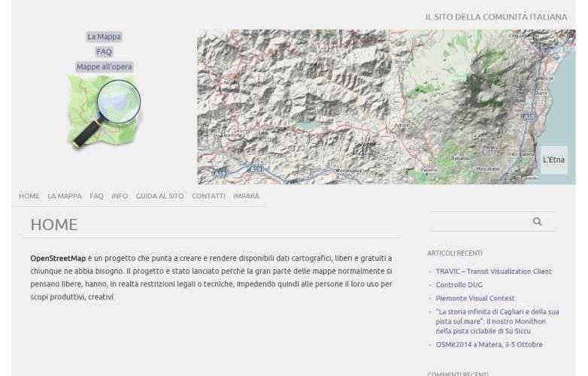Select GUIDA AL SITO menu item

point(159,196)
